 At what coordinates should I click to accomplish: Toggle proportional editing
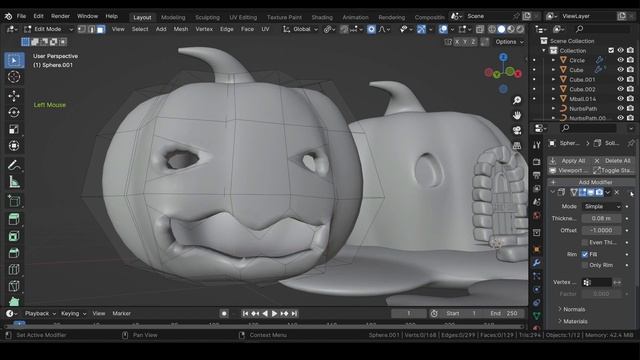click(371, 29)
